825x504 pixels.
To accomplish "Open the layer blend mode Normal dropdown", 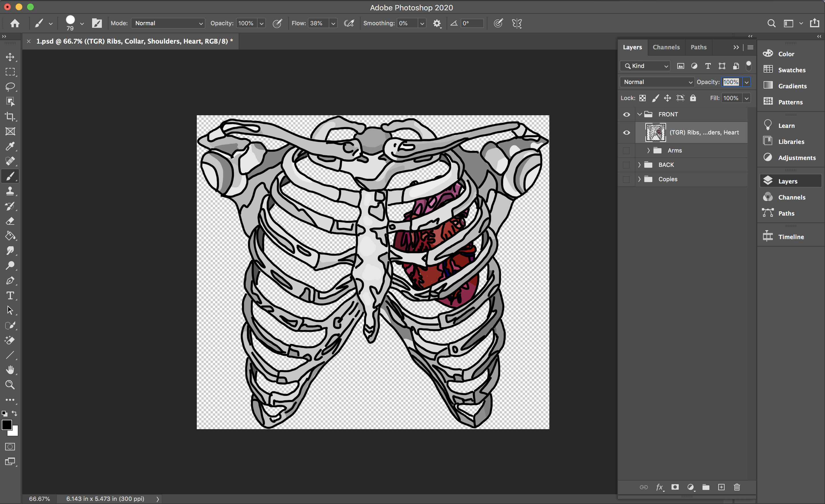I will click(x=657, y=82).
